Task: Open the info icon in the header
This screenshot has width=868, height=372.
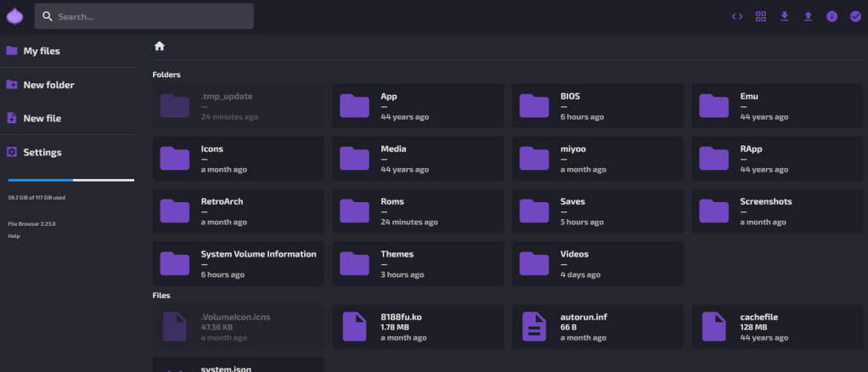Action: click(831, 16)
